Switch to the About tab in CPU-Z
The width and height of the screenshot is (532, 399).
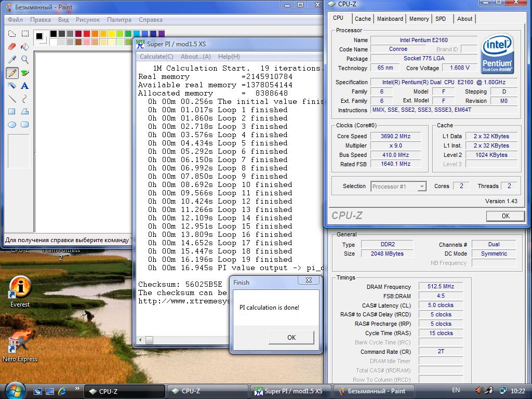pos(464,19)
